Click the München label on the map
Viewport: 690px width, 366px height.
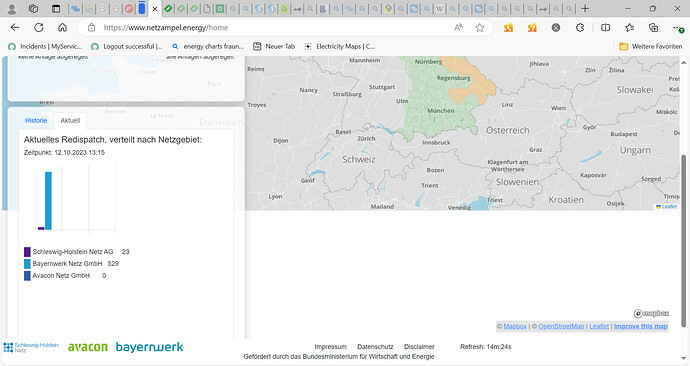tap(440, 111)
